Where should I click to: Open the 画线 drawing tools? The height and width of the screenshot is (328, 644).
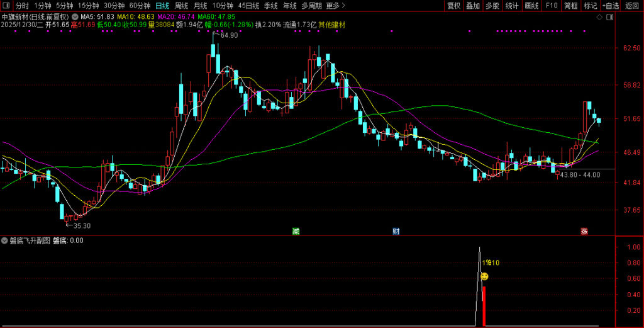tap(531, 6)
